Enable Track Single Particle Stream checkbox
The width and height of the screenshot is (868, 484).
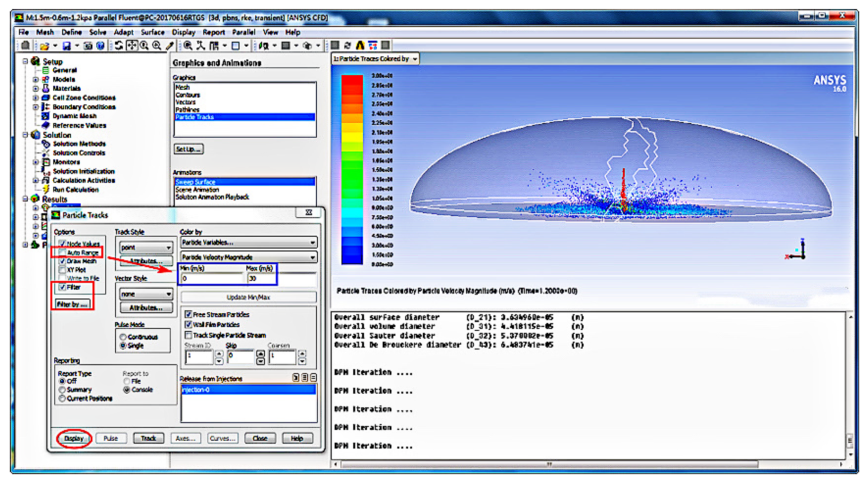point(188,335)
